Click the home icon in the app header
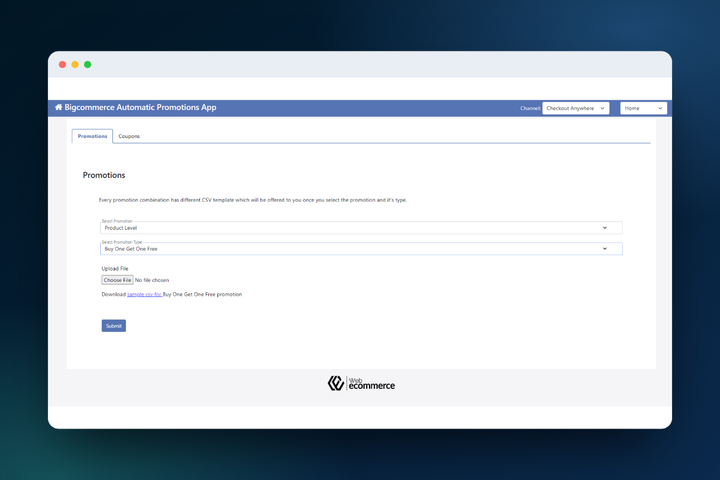 tap(58, 107)
